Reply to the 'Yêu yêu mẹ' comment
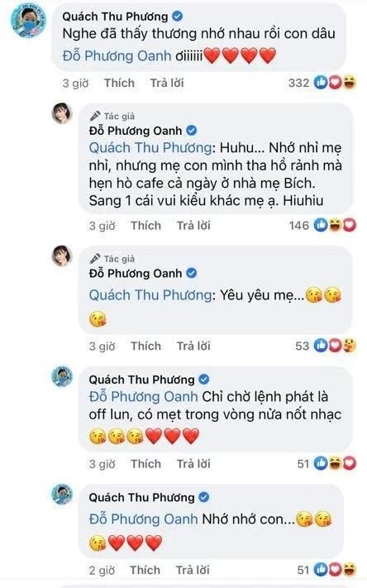This screenshot has width=367, height=588. point(193,346)
